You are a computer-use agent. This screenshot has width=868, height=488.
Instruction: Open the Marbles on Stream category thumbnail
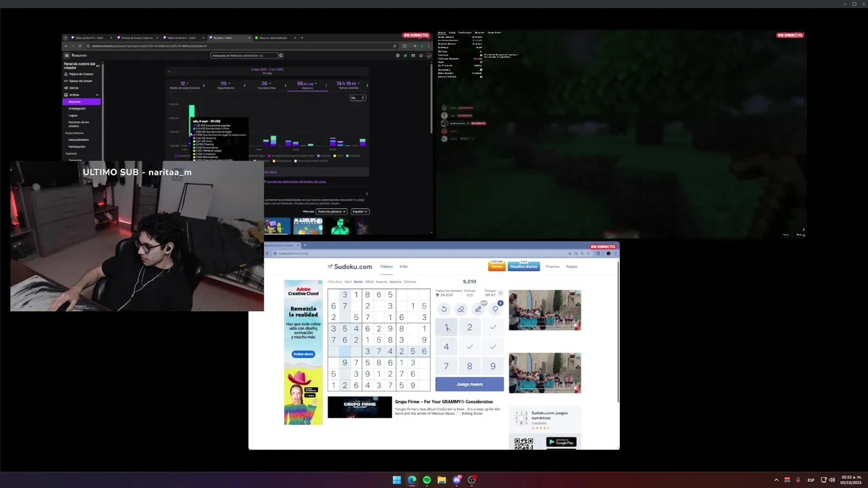tap(308, 226)
